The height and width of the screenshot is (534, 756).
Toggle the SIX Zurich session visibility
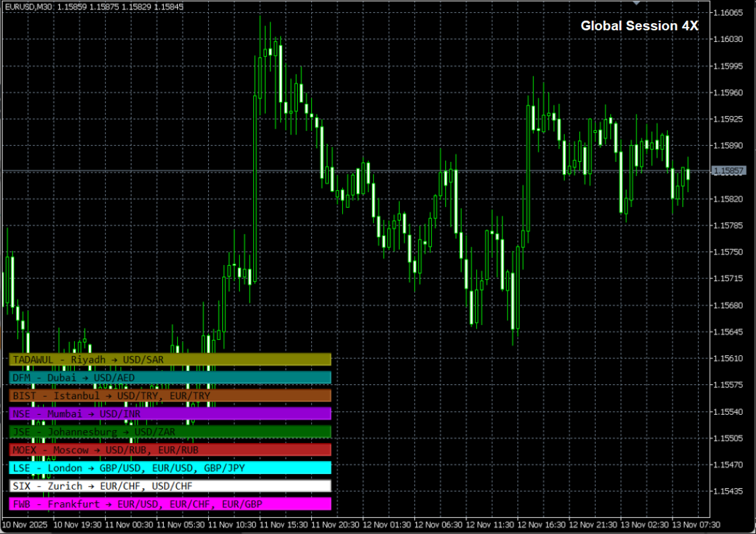pyautogui.click(x=168, y=486)
